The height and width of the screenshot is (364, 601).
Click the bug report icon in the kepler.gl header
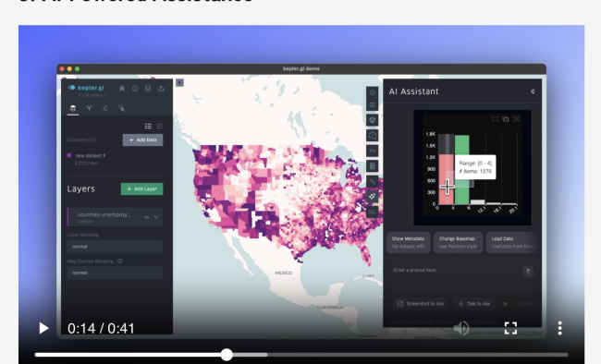[122, 89]
